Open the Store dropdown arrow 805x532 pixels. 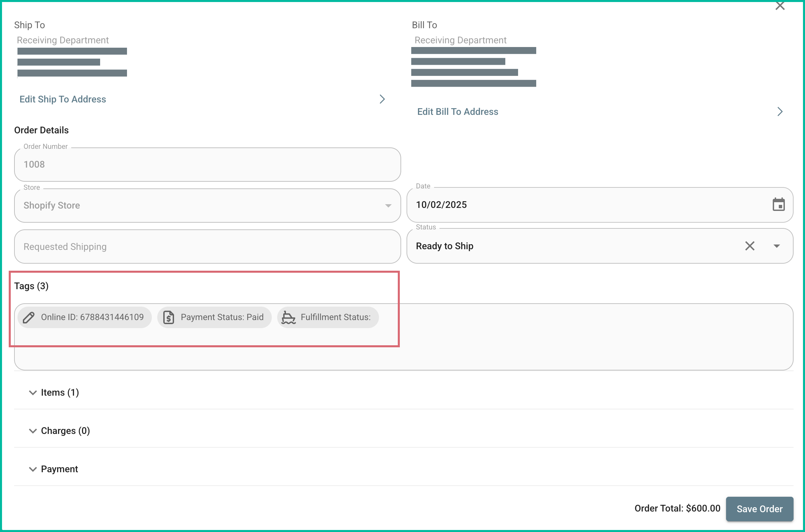(x=388, y=206)
